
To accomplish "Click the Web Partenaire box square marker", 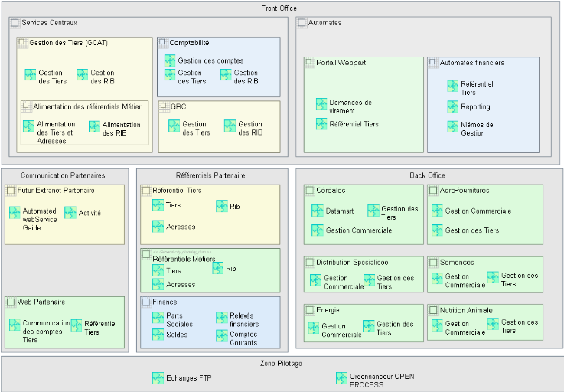I will (x=11, y=302).
